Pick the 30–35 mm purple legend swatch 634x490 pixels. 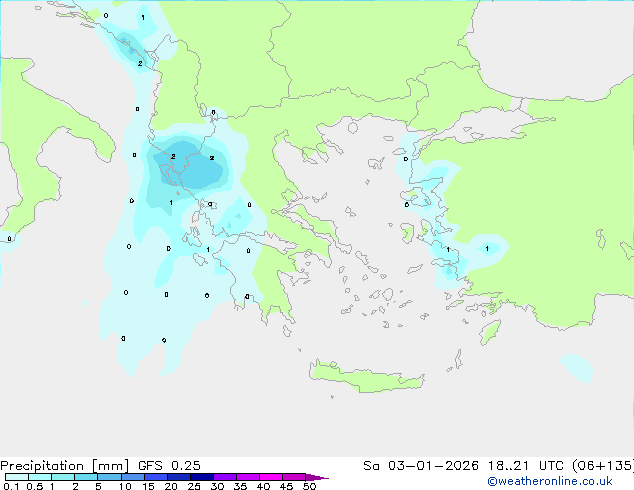[224, 477]
